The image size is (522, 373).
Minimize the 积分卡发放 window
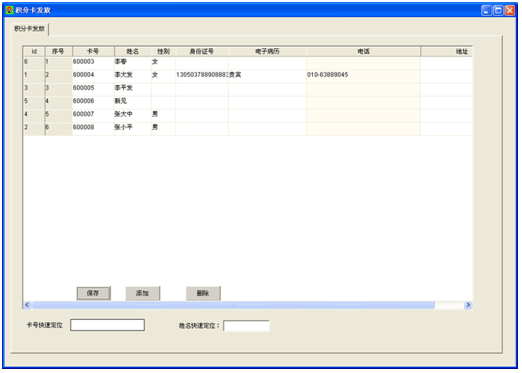(487, 10)
